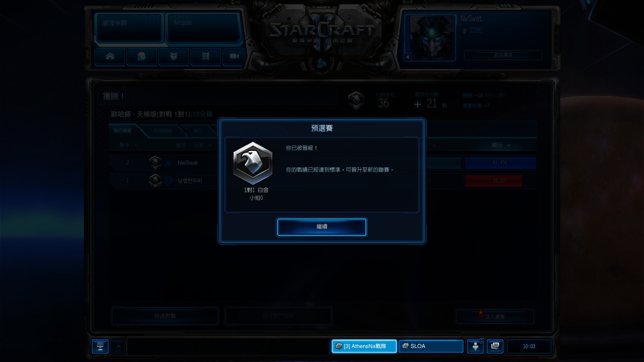The image size is (644, 362).
Task: Click the platinum league badge in dialog
Action: coord(253,163)
